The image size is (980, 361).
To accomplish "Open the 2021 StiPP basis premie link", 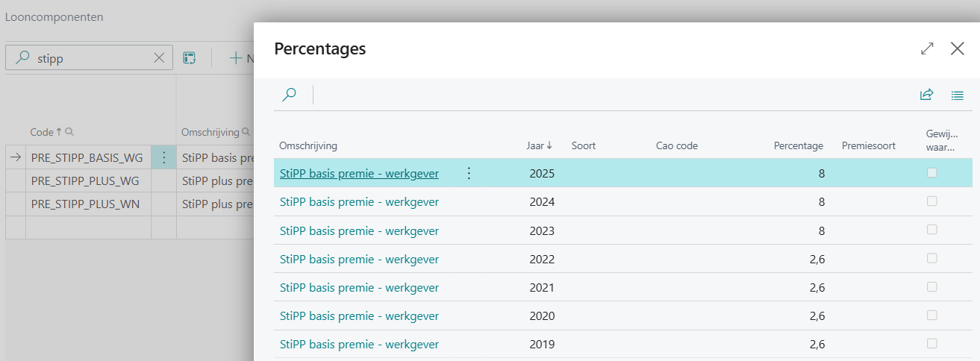I will [x=359, y=287].
